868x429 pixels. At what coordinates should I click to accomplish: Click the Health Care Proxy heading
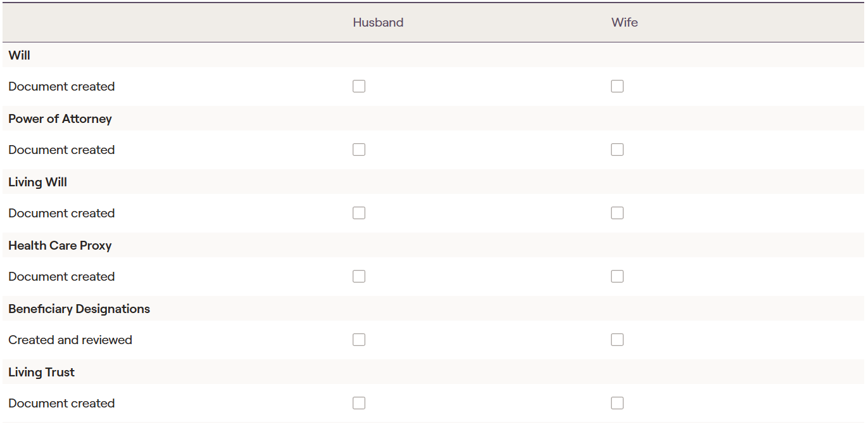[60, 245]
